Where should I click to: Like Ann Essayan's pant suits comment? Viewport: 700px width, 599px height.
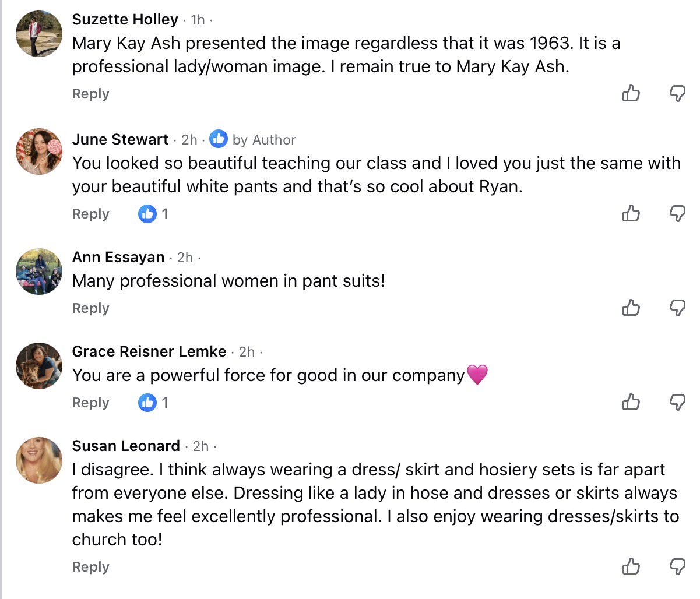pyautogui.click(x=631, y=308)
